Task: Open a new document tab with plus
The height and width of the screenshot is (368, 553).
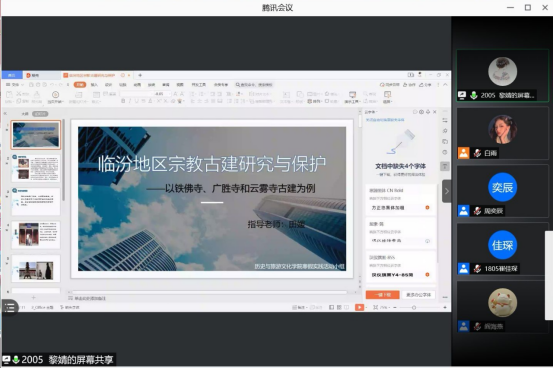Action: (140, 75)
